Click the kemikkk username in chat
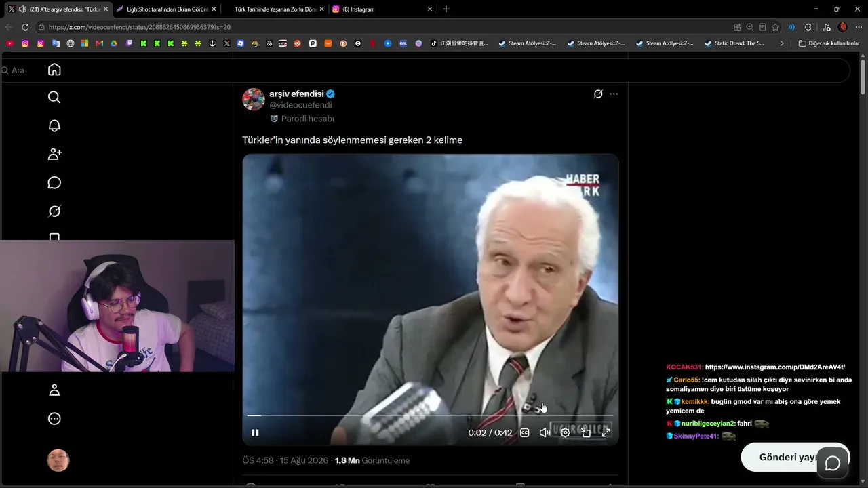868x488 pixels. [x=694, y=401]
